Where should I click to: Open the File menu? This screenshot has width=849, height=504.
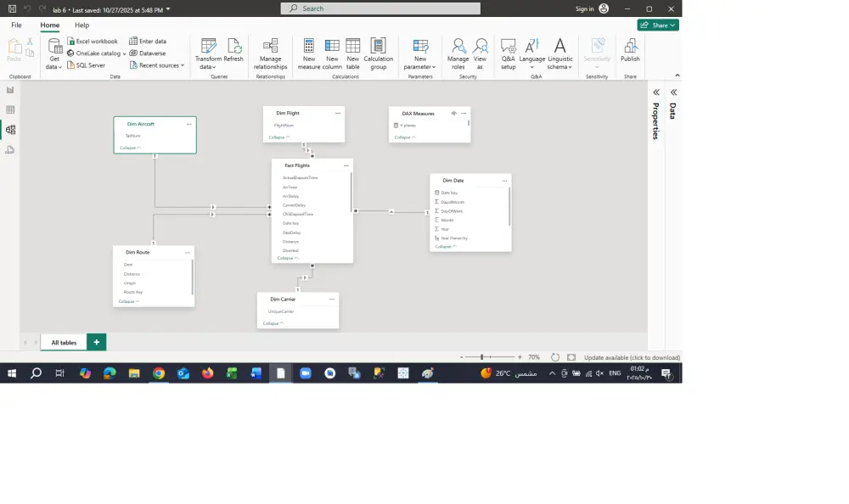tap(16, 25)
